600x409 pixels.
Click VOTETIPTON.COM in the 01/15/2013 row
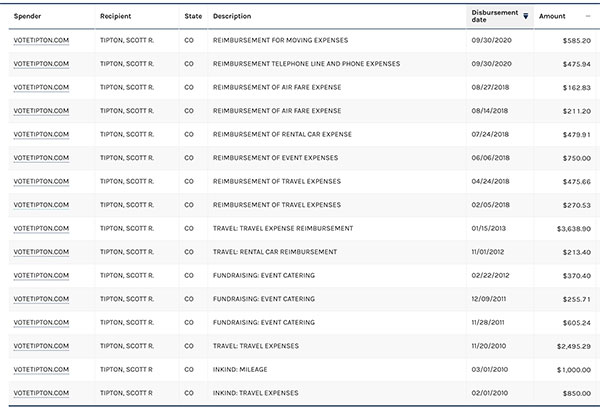point(41,228)
